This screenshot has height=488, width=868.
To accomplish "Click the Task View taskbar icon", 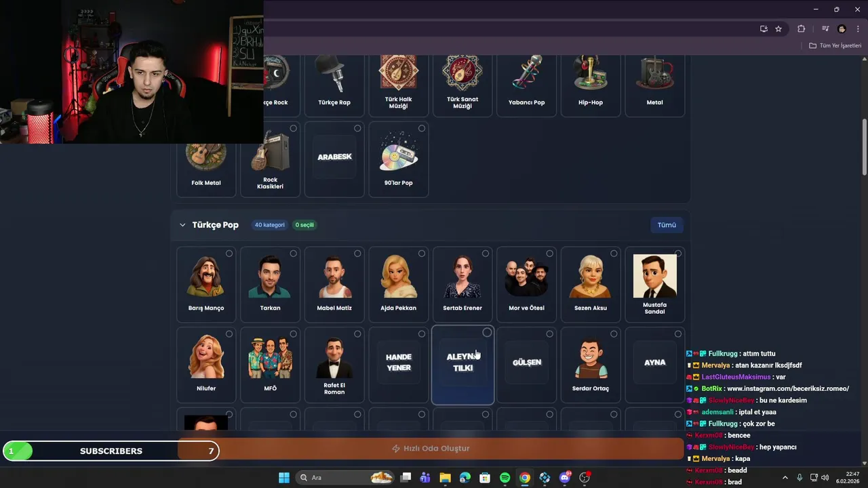I will [406, 478].
